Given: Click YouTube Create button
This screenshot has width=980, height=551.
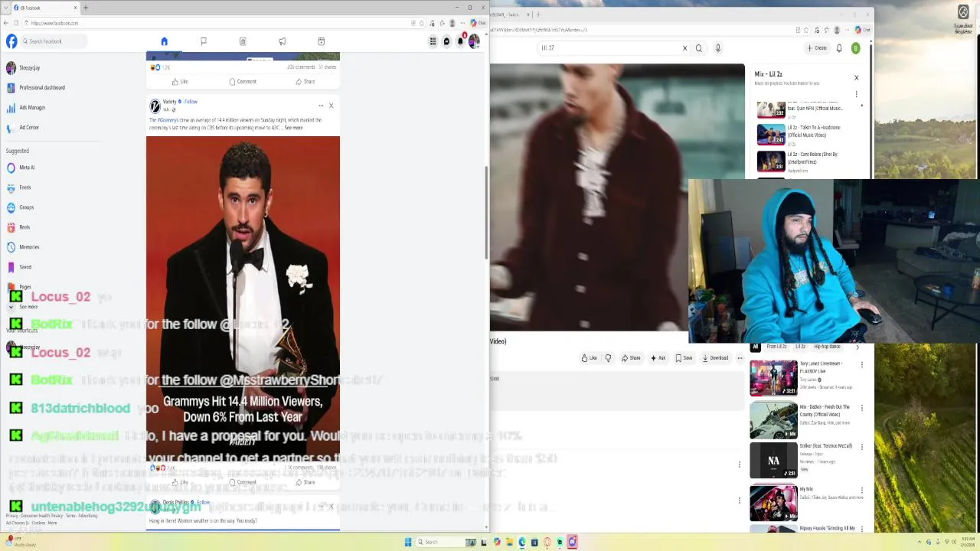Looking at the screenshot, I should (x=816, y=48).
